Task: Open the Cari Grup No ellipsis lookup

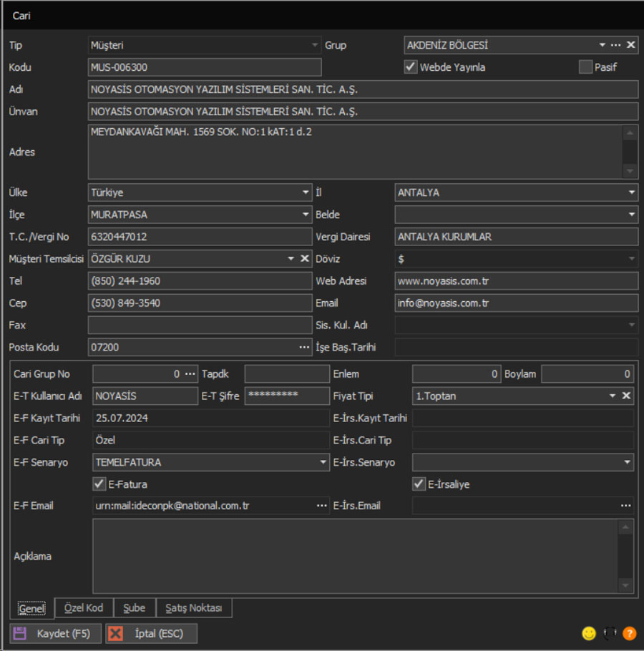Action: [190, 374]
